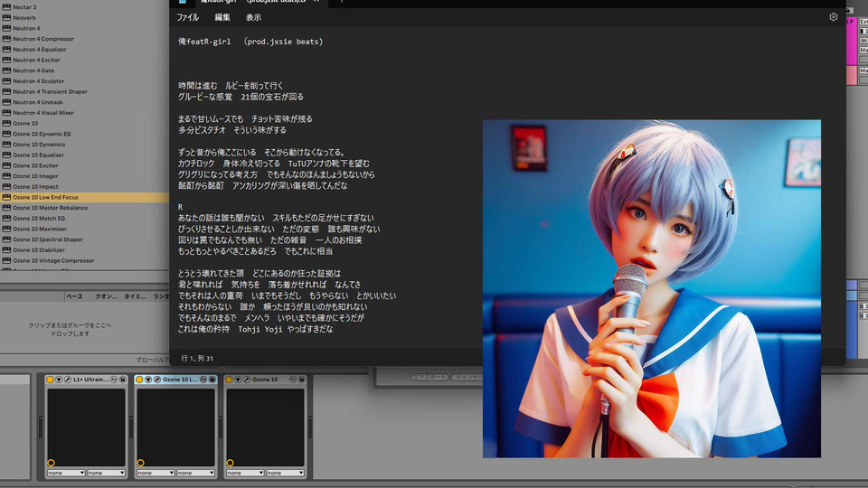
Task: Click plug-in icon beside Neutron 4 Gate
Action: [6, 70]
